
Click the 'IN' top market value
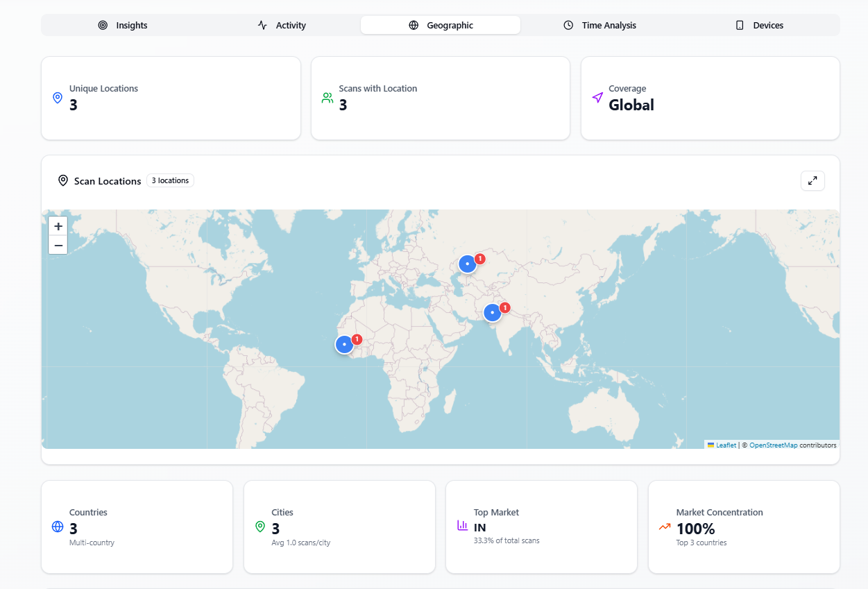click(x=480, y=528)
